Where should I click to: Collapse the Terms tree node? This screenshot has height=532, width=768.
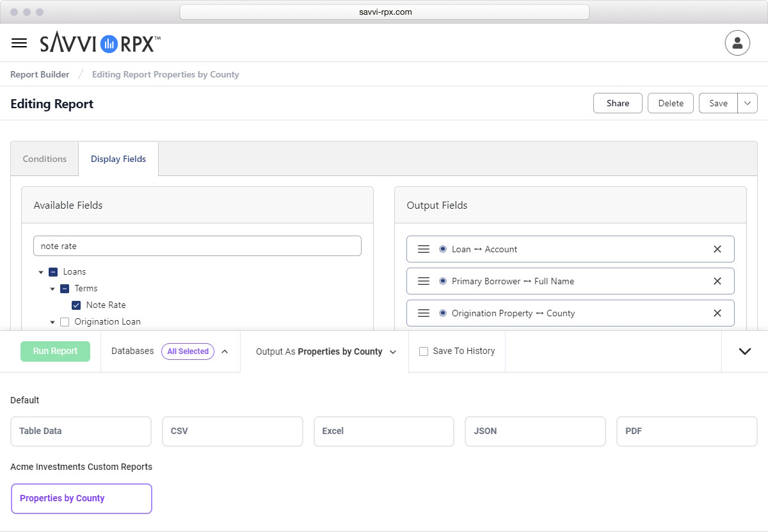click(53, 289)
